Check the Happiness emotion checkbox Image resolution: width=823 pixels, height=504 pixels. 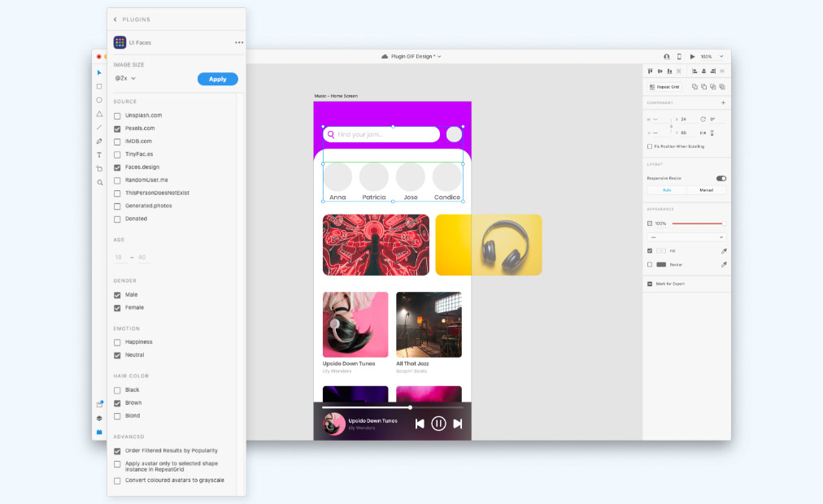(117, 342)
